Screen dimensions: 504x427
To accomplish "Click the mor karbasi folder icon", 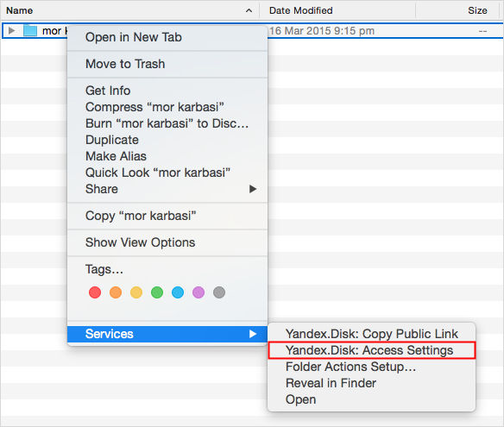I will 30,31.
